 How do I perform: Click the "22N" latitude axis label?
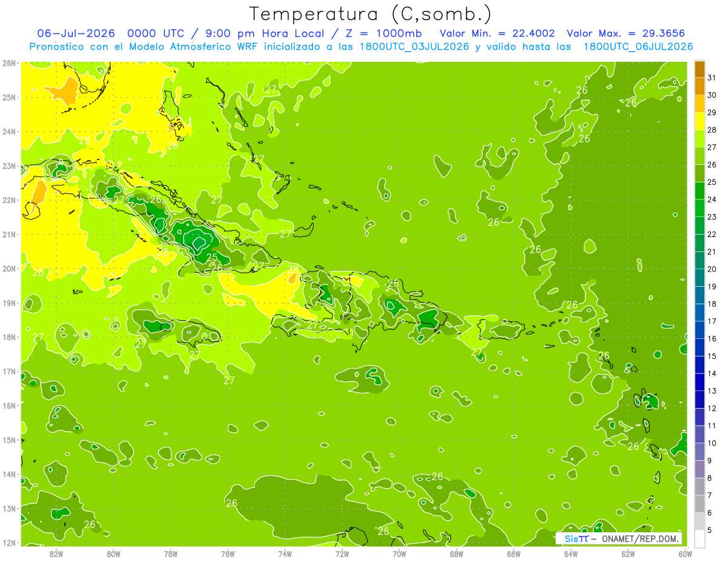pyautogui.click(x=8, y=200)
